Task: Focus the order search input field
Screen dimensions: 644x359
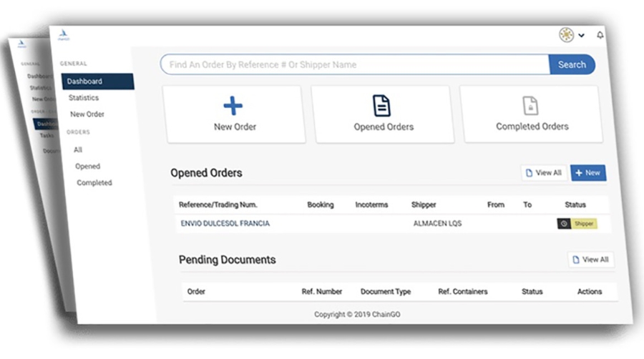Action: coord(354,64)
